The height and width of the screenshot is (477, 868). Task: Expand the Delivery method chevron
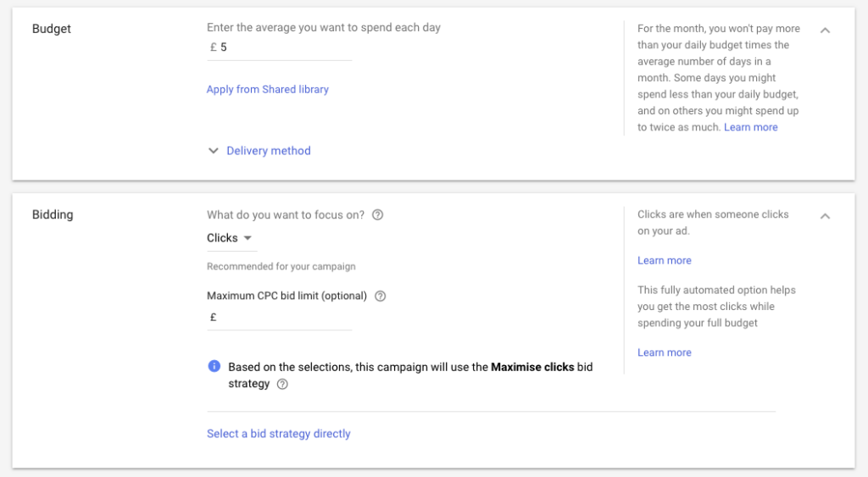point(213,151)
